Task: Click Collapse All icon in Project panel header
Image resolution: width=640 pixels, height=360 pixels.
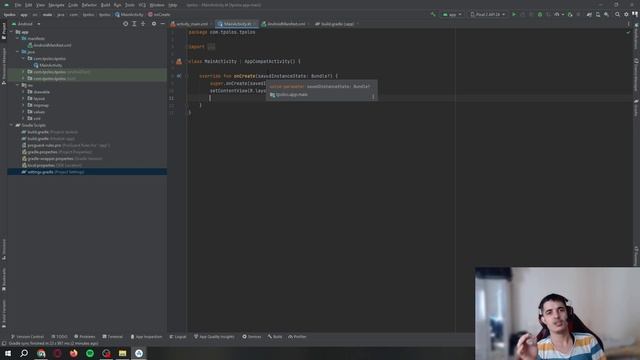Action: tap(143, 24)
